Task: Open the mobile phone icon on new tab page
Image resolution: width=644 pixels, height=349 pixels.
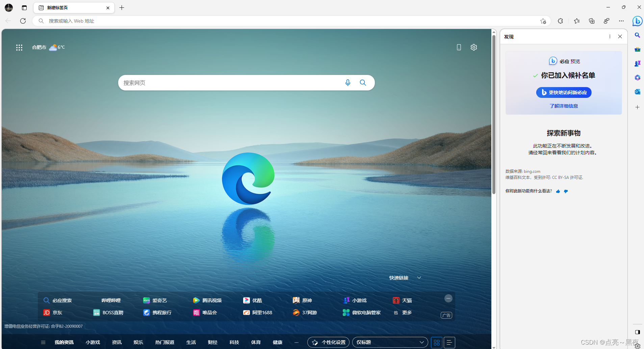Action: 459,47
